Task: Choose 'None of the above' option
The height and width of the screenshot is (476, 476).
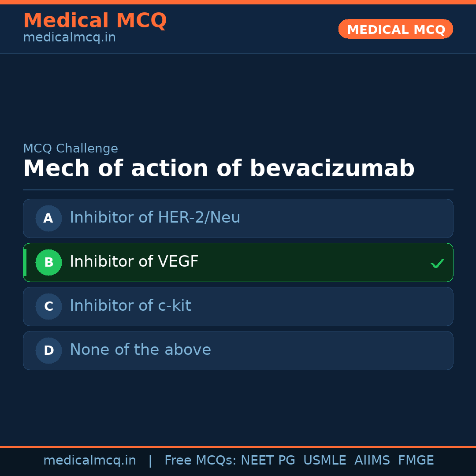Action: point(140,350)
